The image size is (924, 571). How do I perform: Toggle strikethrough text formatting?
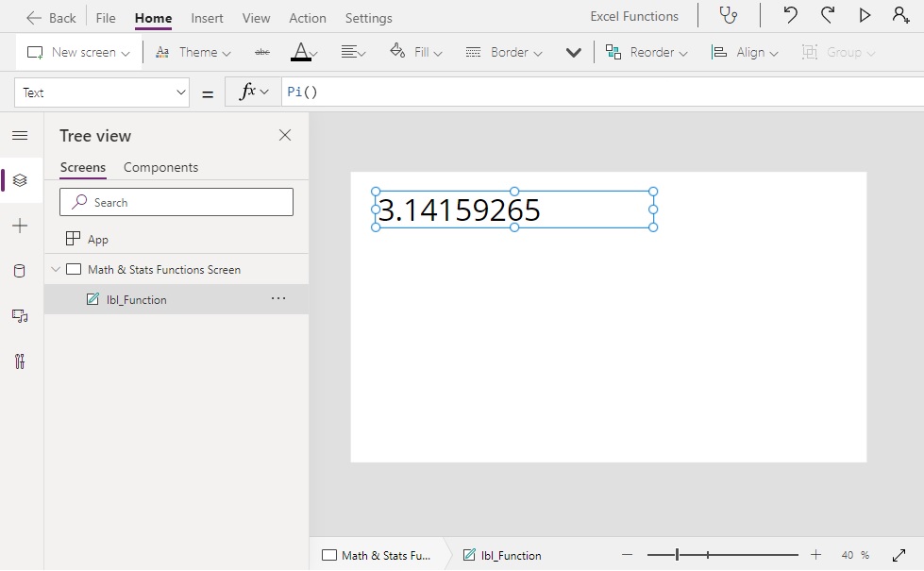click(262, 53)
